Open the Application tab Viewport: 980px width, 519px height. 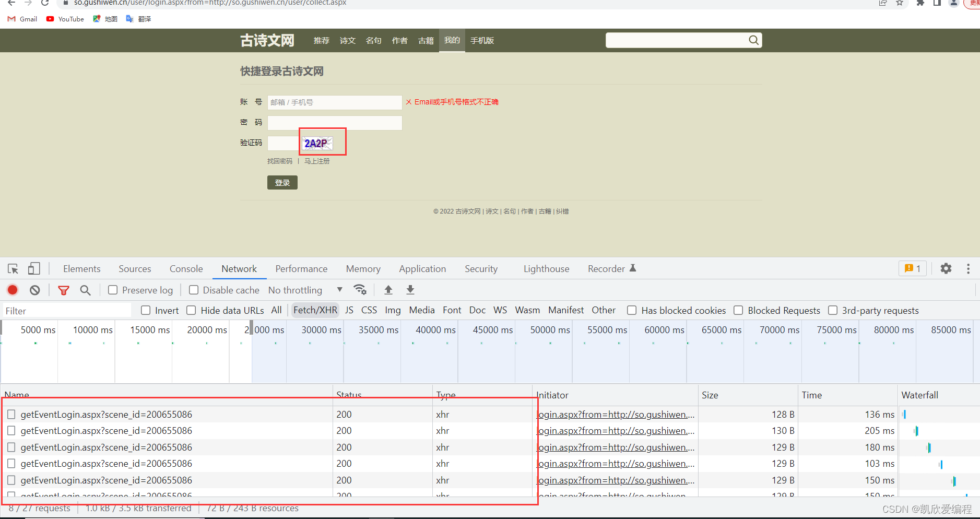coord(422,268)
